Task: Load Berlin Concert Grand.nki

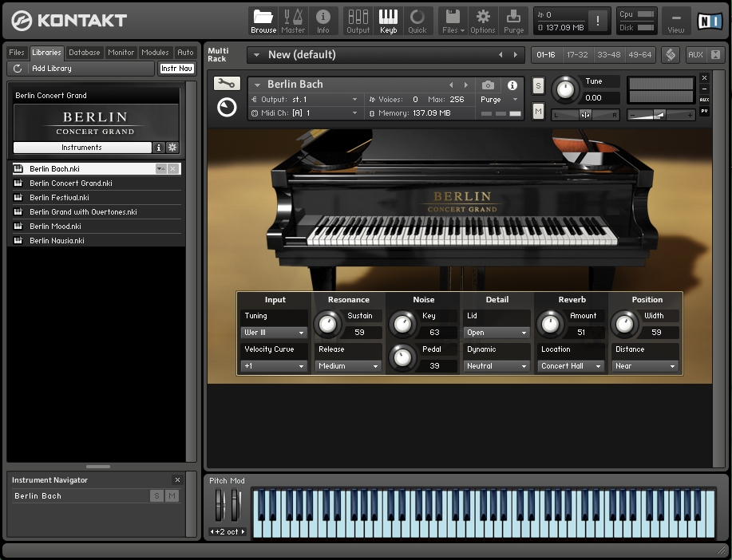Action: click(x=96, y=183)
